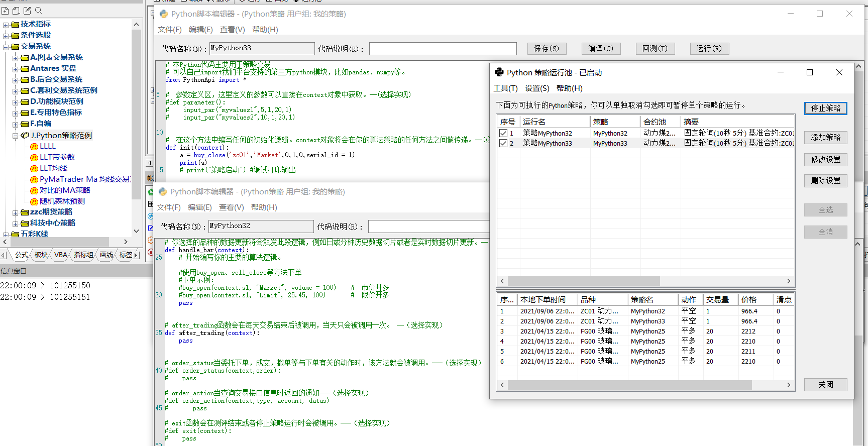Click smiley icon beside LLLL strategy
This screenshot has width=868, height=446.
34,147
